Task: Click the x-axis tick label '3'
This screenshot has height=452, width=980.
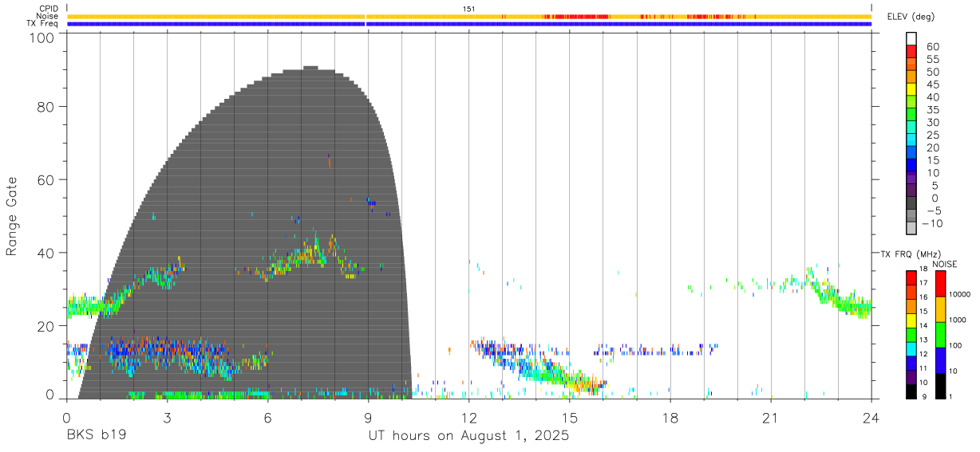Action: [x=167, y=417]
